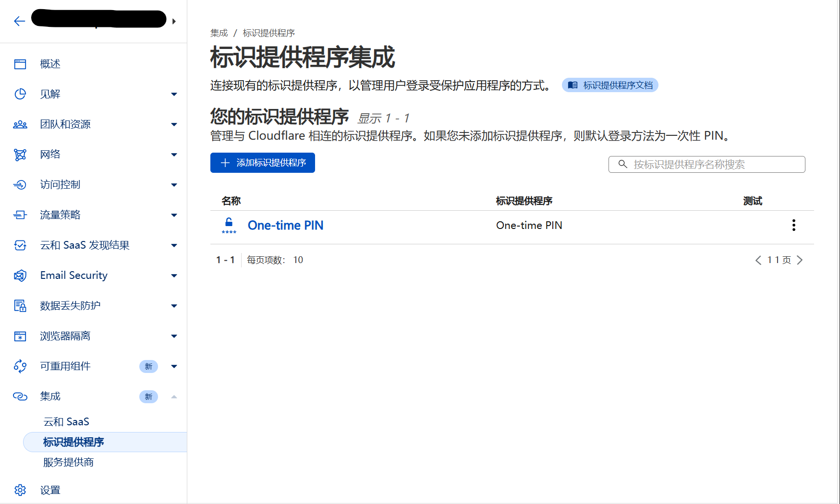Click the Email Security envelope icon
This screenshot has height=504, width=840.
coord(20,276)
